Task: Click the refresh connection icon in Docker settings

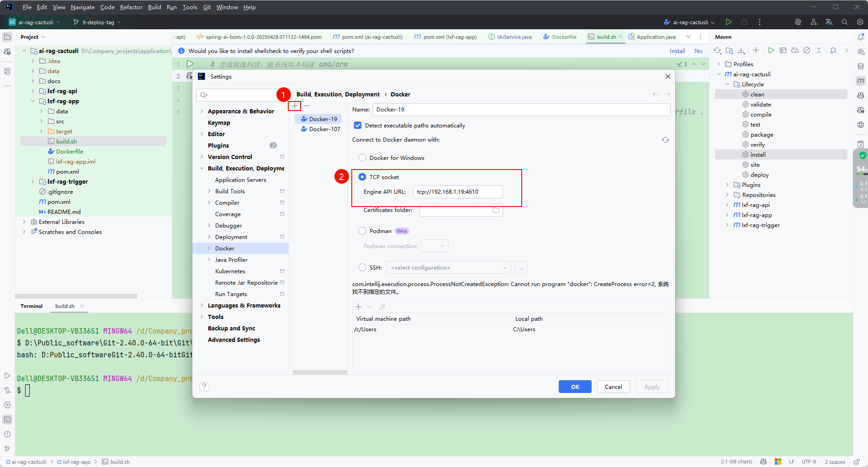Action: tap(666, 140)
